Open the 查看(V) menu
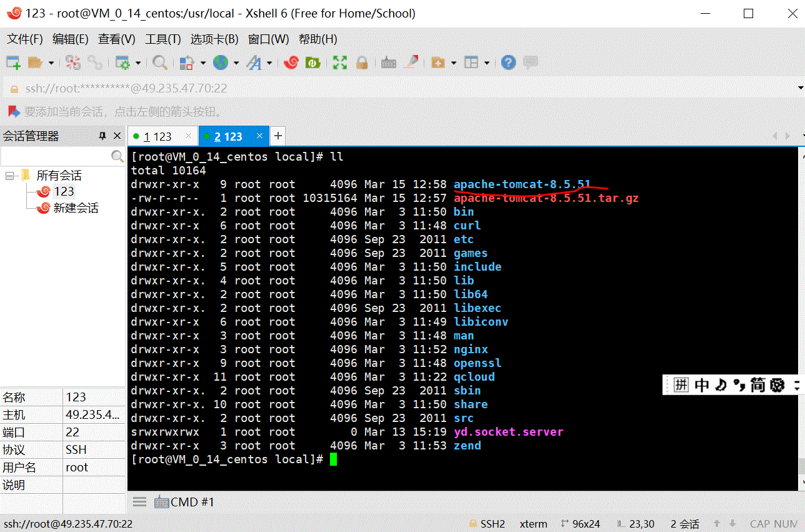805x532 pixels. pyautogui.click(x=117, y=39)
